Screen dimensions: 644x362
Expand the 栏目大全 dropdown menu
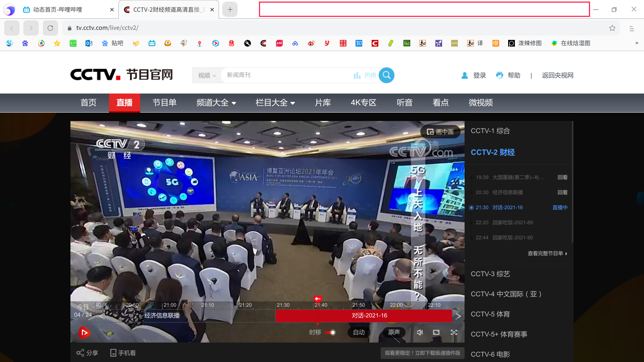275,103
